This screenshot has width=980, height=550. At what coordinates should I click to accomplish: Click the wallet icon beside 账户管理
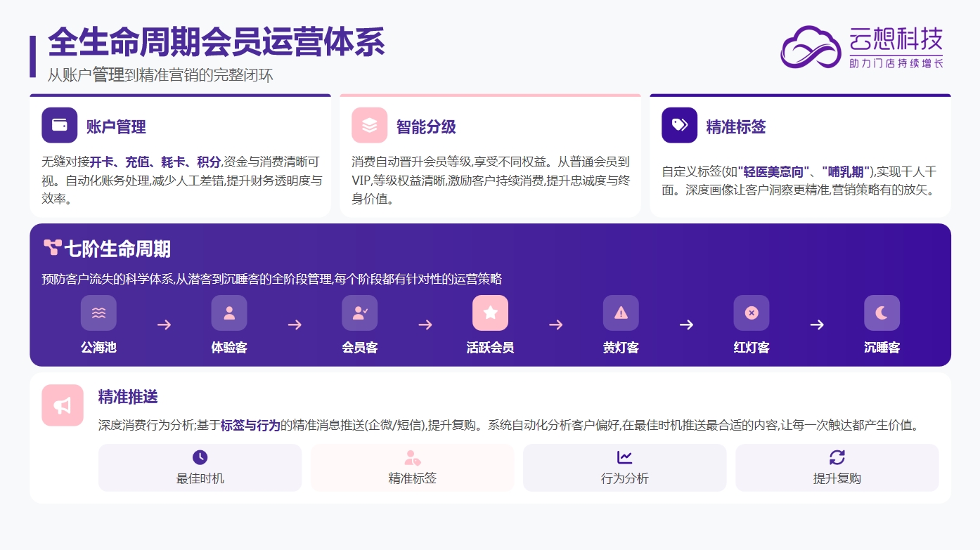[59, 125]
